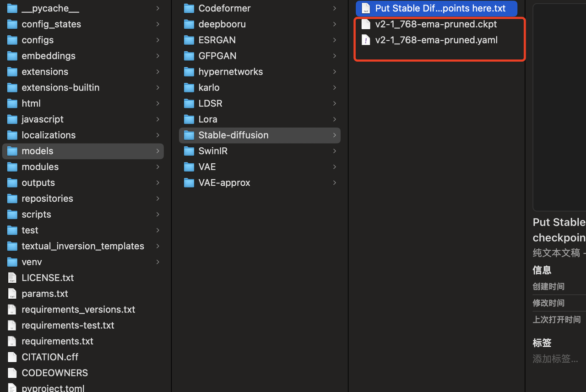Open LDSR folder via its chevron
The height and width of the screenshot is (392, 586).
[x=335, y=103]
